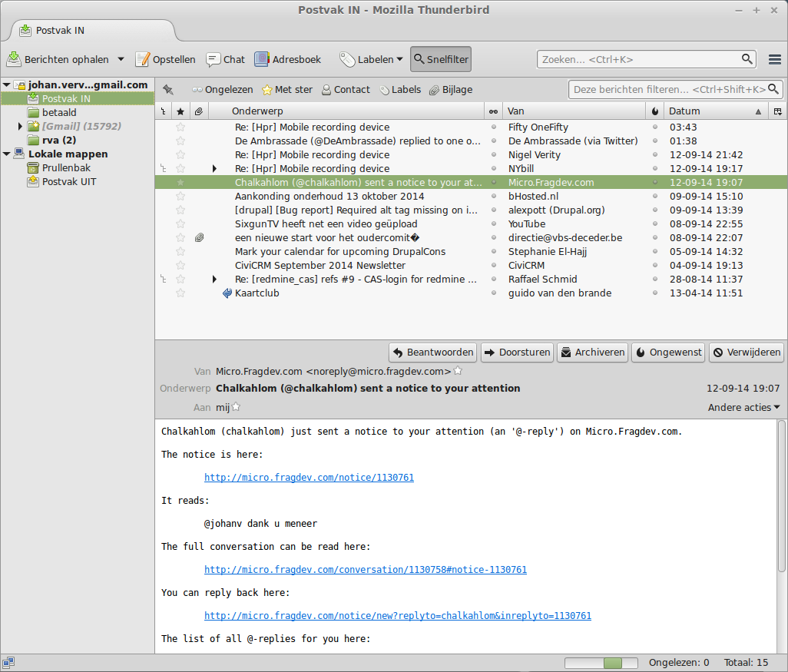Open the micro.fragdev.com/notice/1130761 link
788x672 pixels.
[309, 477]
